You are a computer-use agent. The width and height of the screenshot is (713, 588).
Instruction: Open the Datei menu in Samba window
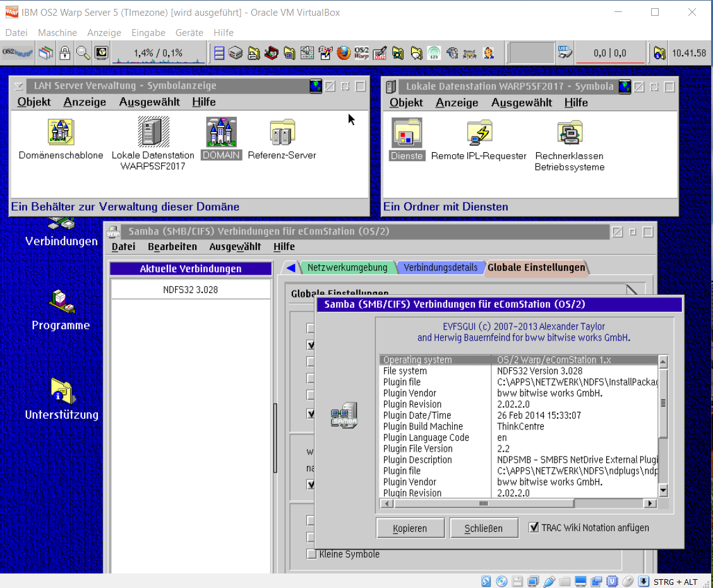coord(124,246)
